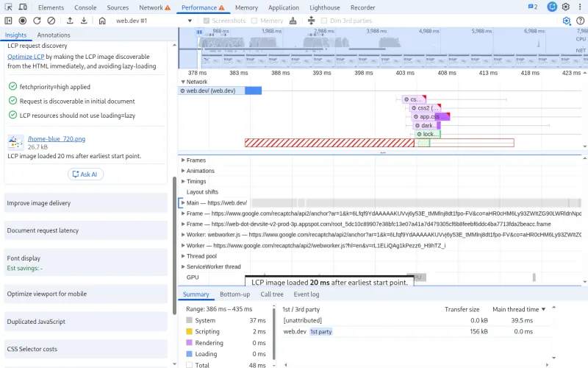Expand Duplicated JavaScript insight
Screen dimensions: 588x368
85,322
